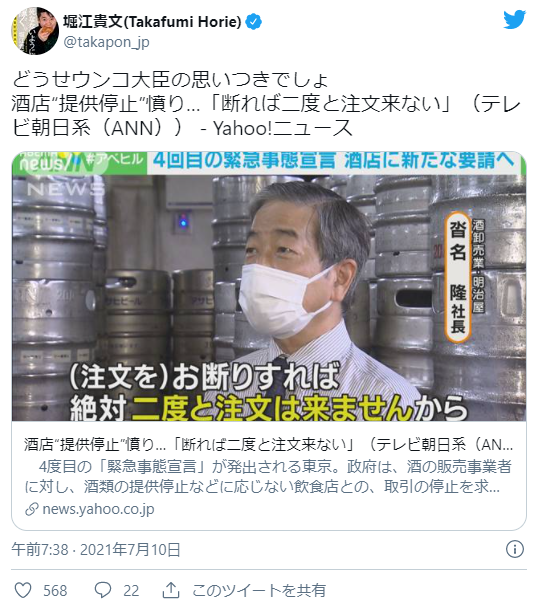Click the Yahoo!ニュース title text in tweet

[x=283, y=128]
